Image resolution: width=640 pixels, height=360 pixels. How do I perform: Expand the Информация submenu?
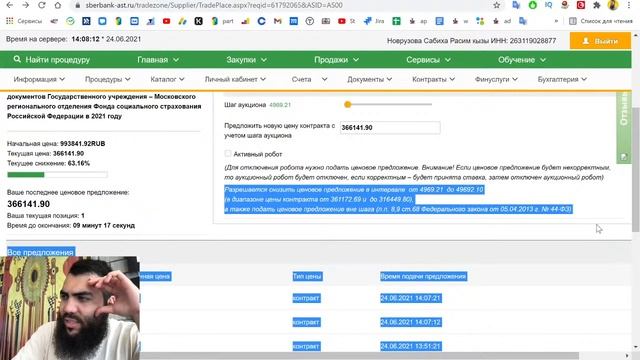tap(39, 79)
